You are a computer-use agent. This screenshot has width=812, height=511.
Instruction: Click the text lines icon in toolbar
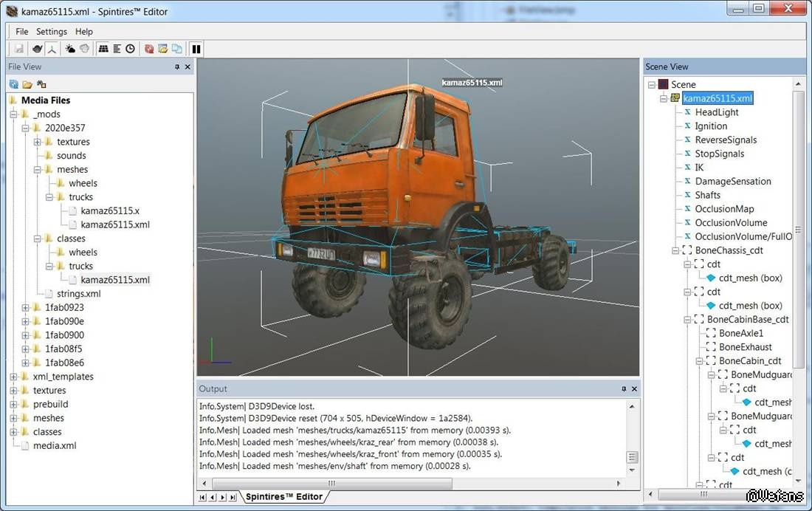[117, 49]
